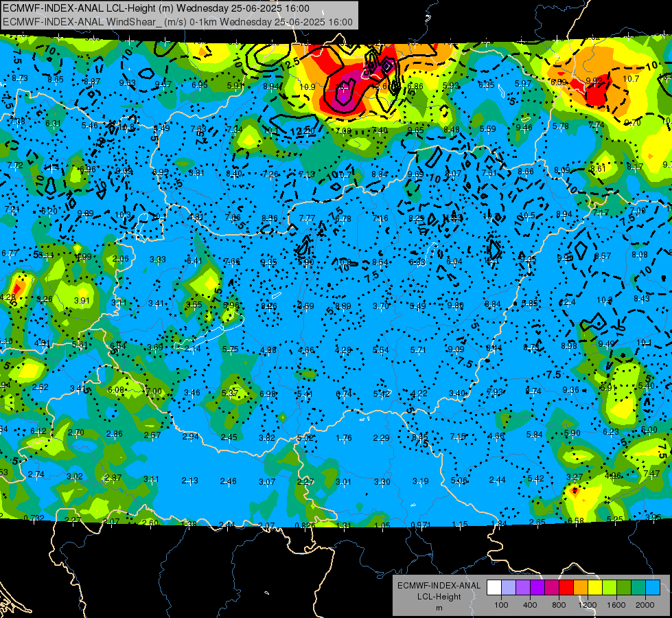This screenshot has height=618, width=672.
Task: Select the magenta-pink legend swatch
Action: pos(552,588)
